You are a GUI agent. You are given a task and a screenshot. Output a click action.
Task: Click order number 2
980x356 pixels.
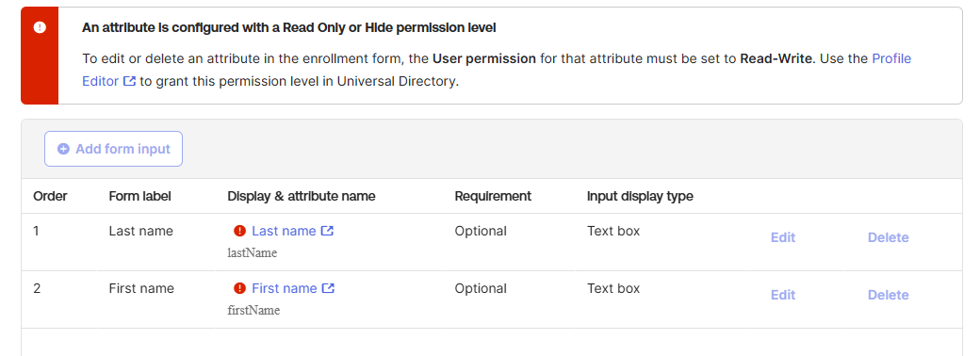[x=37, y=288]
